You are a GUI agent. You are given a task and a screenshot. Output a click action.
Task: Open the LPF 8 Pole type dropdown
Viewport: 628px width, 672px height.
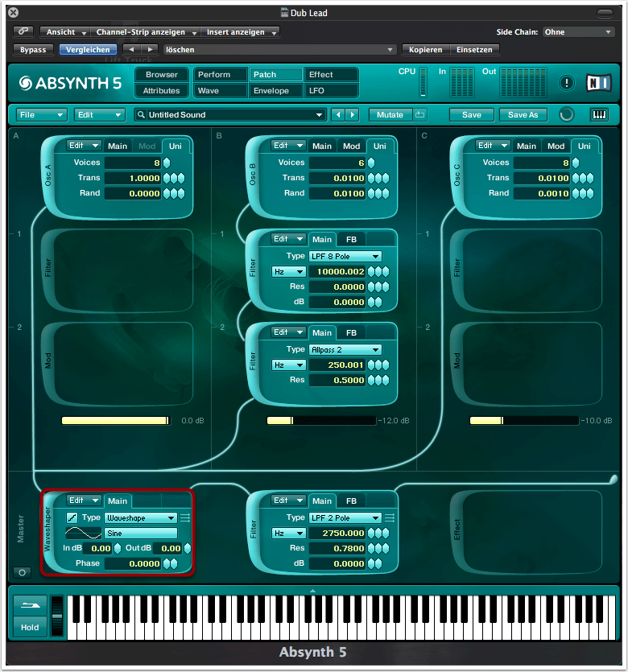click(345, 256)
